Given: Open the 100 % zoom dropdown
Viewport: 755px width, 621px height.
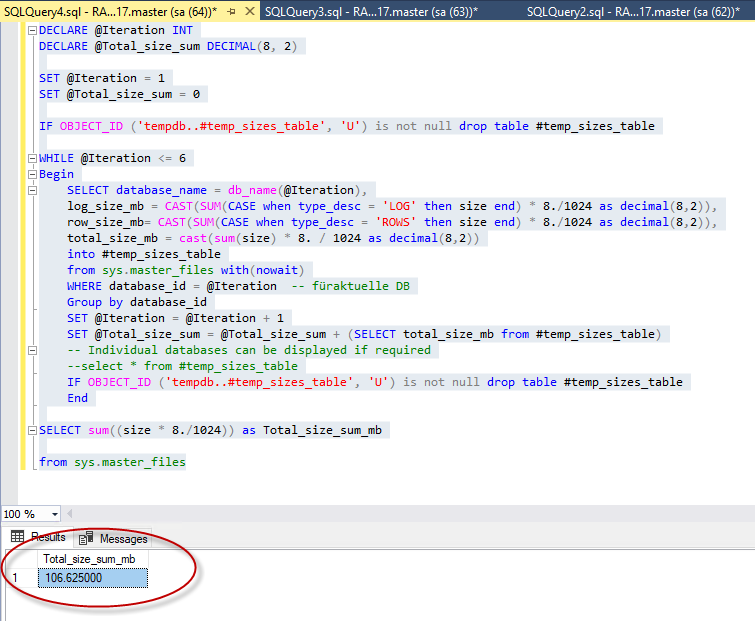Looking at the screenshot, I should pyautogui.click(x=55, y=514).
